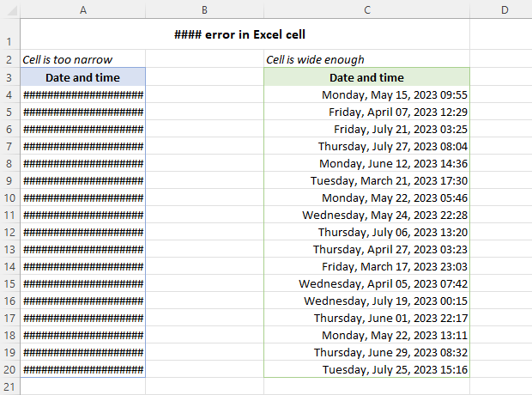The image size is (532, 395).
Task: Click the hash-filled cell in row 4
Action: coord(82,94)
